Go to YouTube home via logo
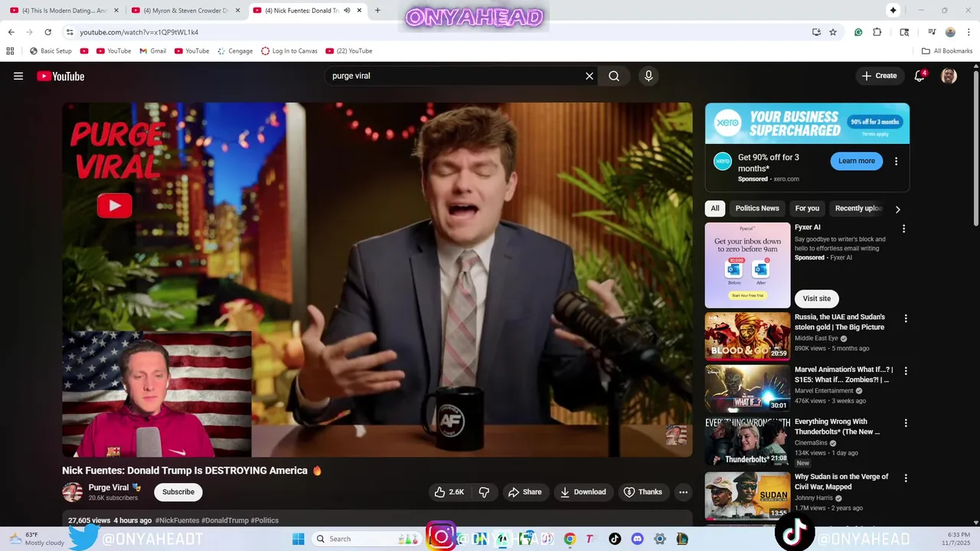 point(60,76)
